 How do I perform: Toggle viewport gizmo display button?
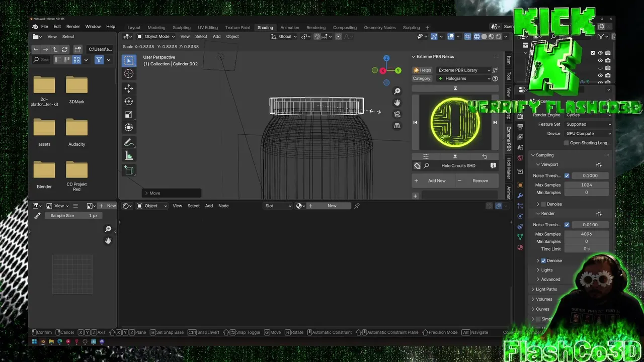point(434,36)
